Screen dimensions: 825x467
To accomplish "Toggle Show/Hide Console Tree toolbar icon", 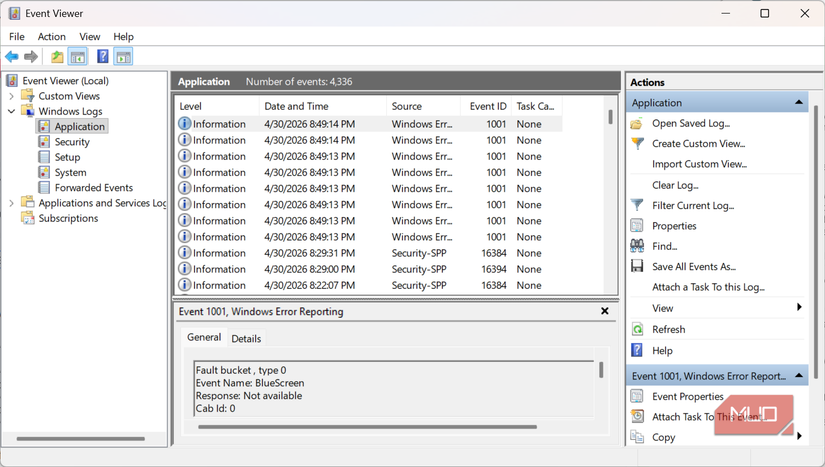I will pos(78,56).
